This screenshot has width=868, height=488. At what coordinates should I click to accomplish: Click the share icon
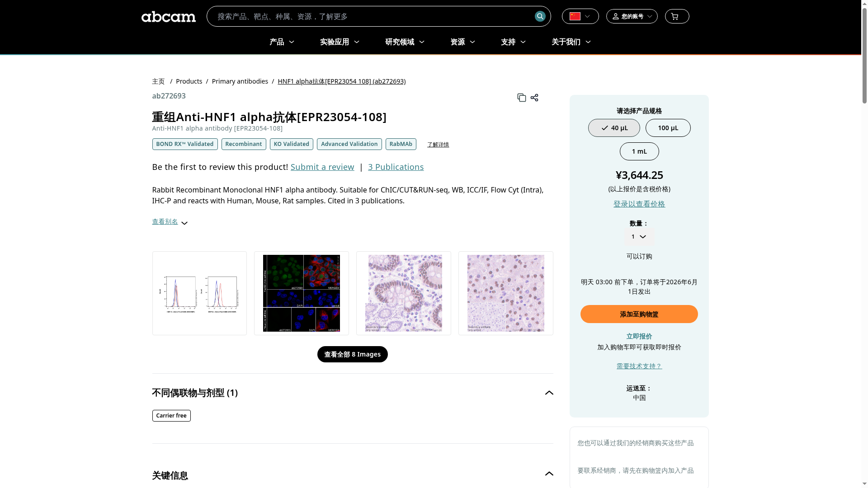(x=534, y=98)
